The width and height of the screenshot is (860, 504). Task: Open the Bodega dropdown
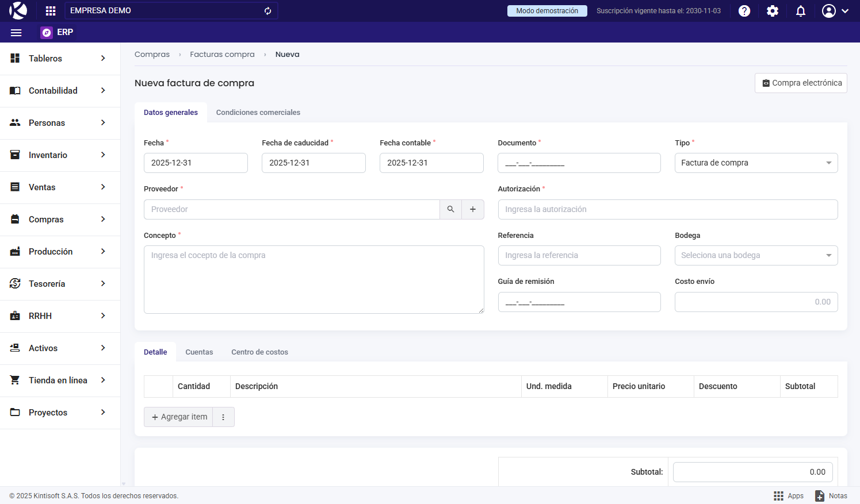coord(756,256)
